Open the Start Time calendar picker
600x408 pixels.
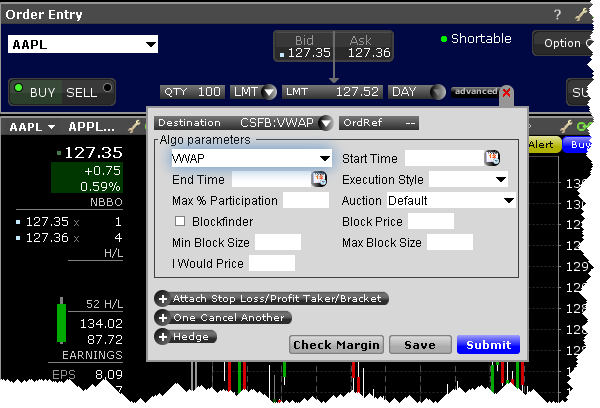492,158
